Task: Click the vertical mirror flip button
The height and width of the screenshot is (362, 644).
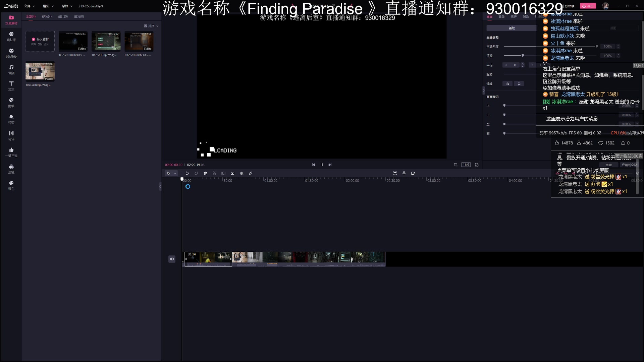Action: pyautogui.click(x=519, y=84)
